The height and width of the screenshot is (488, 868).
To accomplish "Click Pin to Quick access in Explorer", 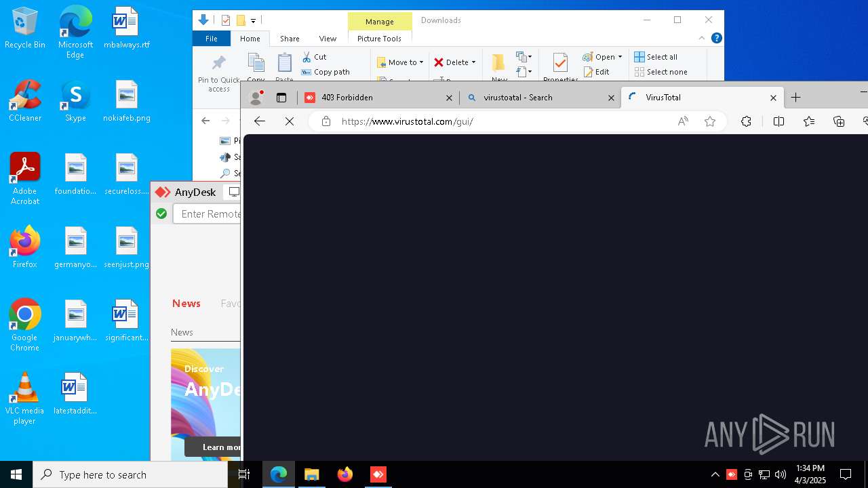I will click(218, 73).
